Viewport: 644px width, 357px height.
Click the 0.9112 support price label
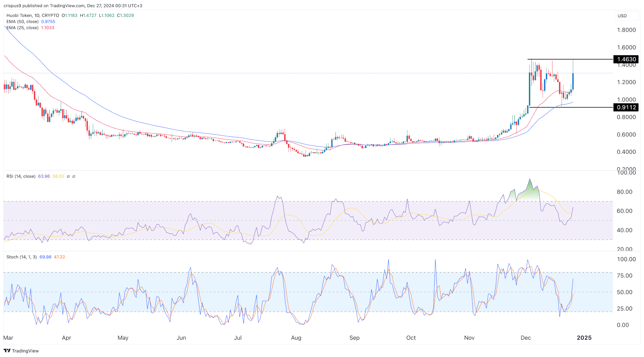click(x=626, y=107)
